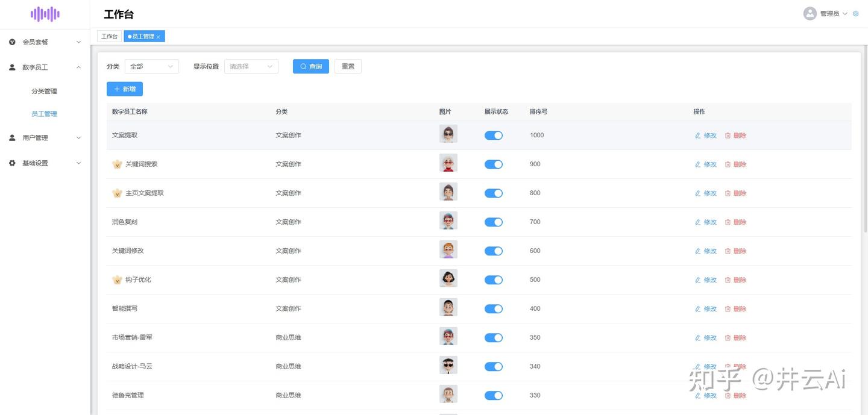The image size is (868, 415).
Task: Click the crown icon beside 主页文案提取
Action: click(x=118, y=193)
